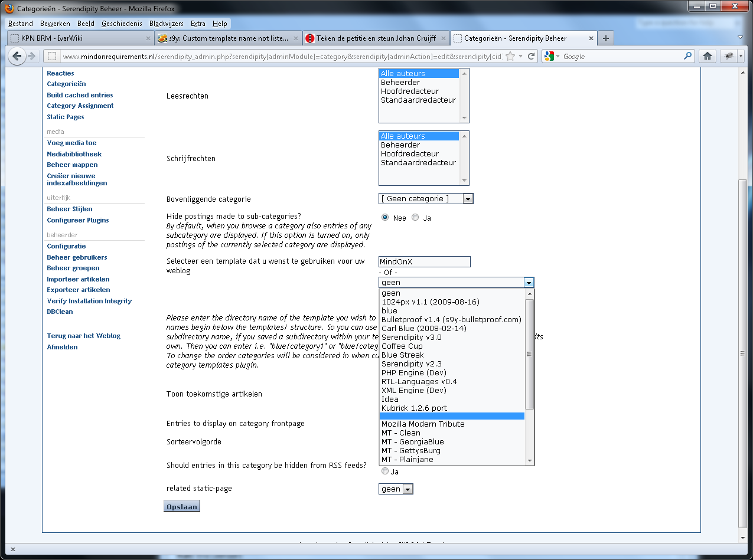Viewport: 753px width, 560px height.
Task: Select 'Ja' for hiding from RSS feeds
Action: (x=385, y=471)
